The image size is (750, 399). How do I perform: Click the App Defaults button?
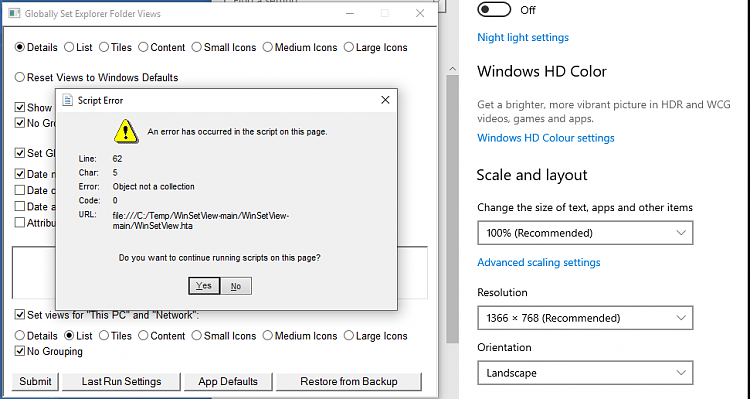click(x=228, y=381)
